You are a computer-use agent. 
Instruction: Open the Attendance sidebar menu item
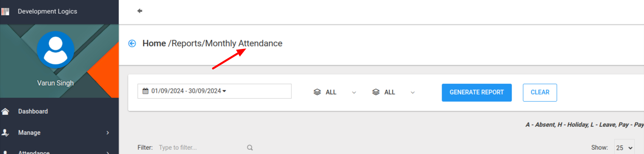click(59, 151)
